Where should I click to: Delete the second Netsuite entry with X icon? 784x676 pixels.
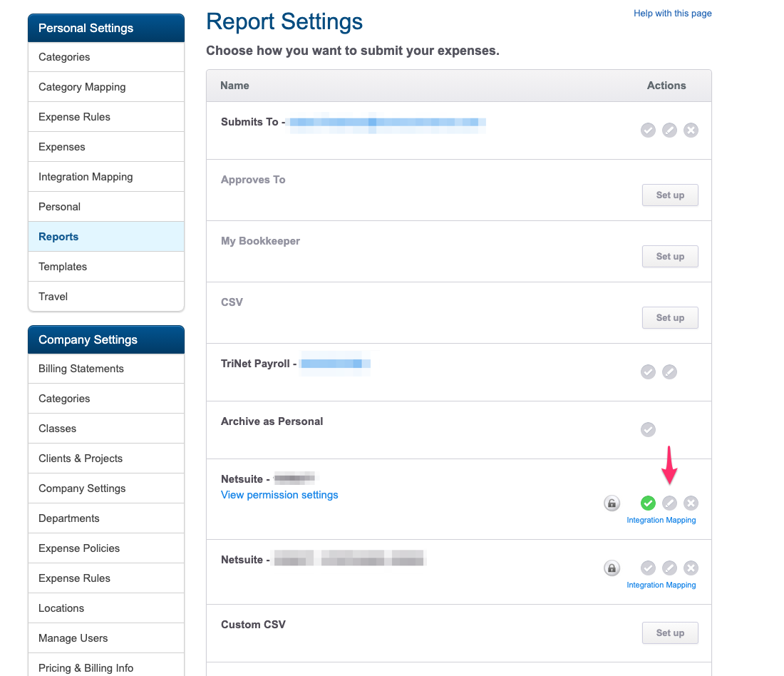pos(691,568)
